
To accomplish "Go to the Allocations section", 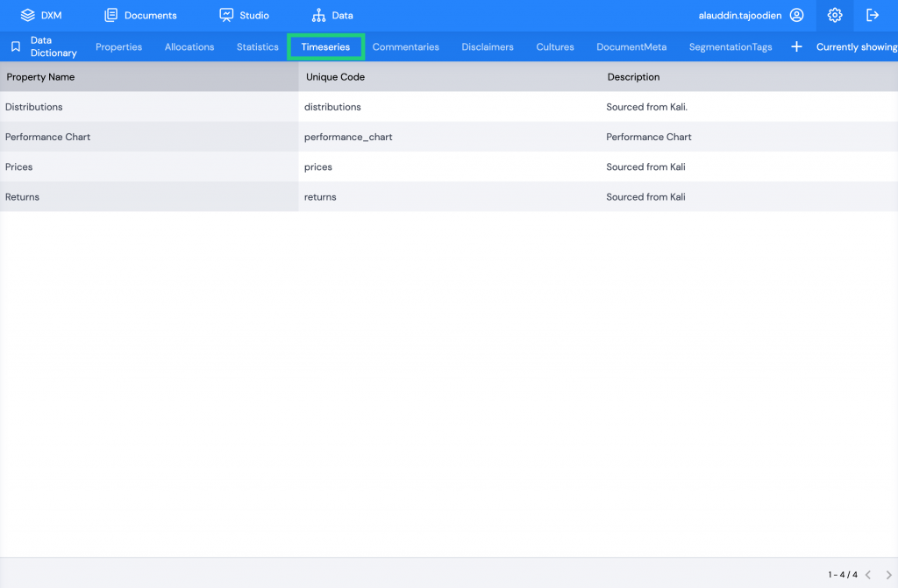I will tap(189, 46).
